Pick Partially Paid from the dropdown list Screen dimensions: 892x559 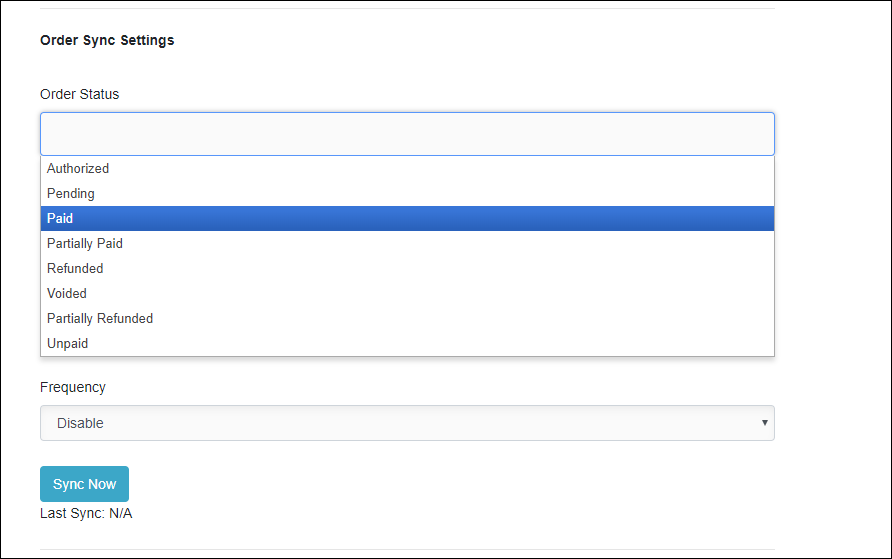pos(85,243)
